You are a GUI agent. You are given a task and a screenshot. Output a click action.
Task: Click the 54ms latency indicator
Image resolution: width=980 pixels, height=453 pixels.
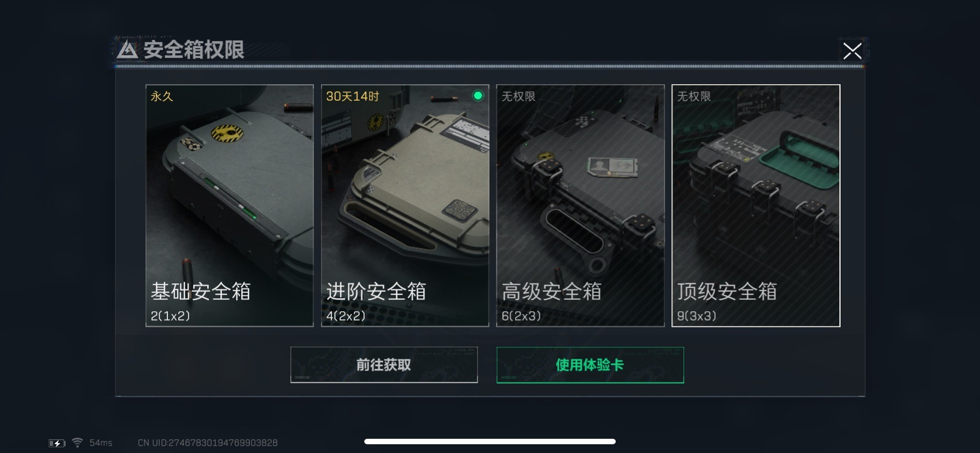coord(101,443)
